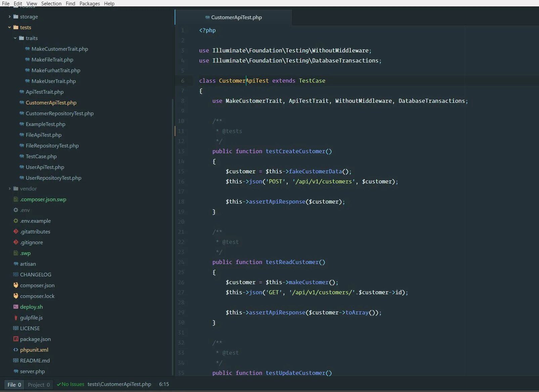Open server.php in tree view
The width and height of the screenshot is (539, 392).
pos(32,371)
